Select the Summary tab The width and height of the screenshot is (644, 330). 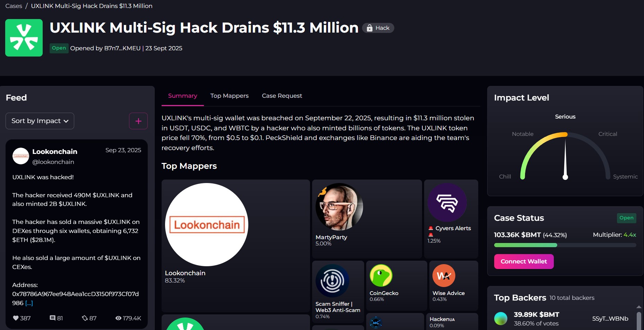pos(183,96)
